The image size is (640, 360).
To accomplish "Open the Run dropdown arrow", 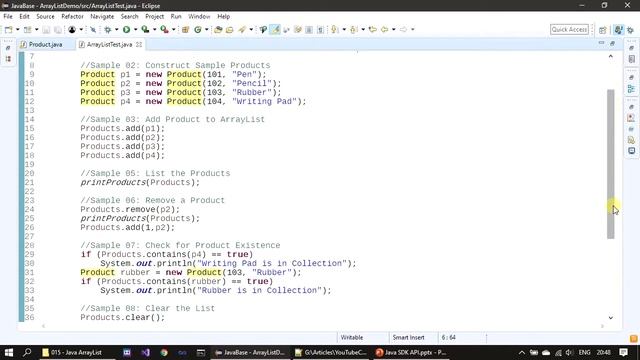I will tap(136, 30).
